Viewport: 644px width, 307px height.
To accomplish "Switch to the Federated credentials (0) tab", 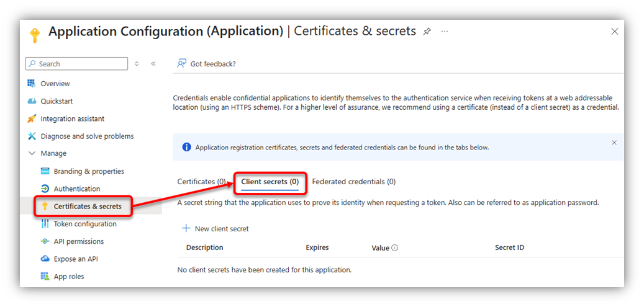I will (353, 181).
